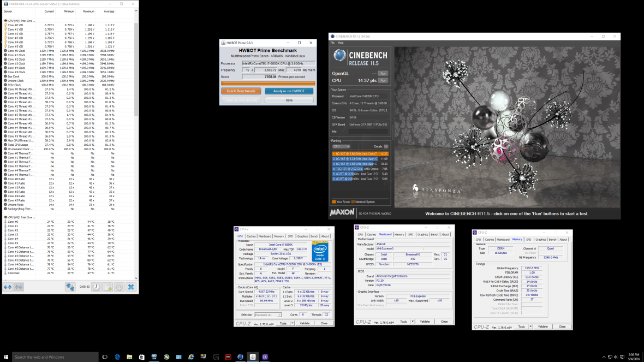Collapse sensor columns with the inward arrows icon
The width and height of the screenshot is (644, 362).
[19, 286]
